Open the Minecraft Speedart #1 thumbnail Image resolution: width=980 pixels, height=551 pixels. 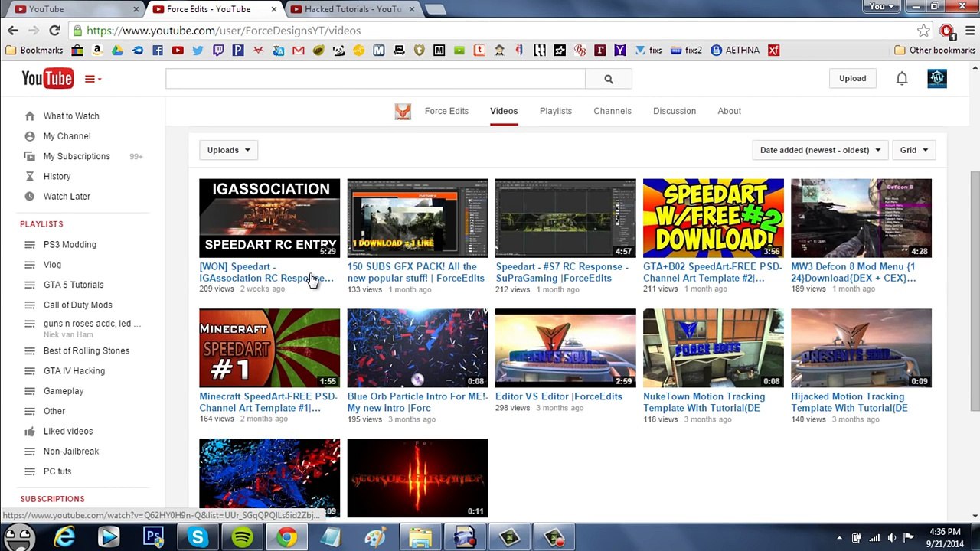(269, 348)
